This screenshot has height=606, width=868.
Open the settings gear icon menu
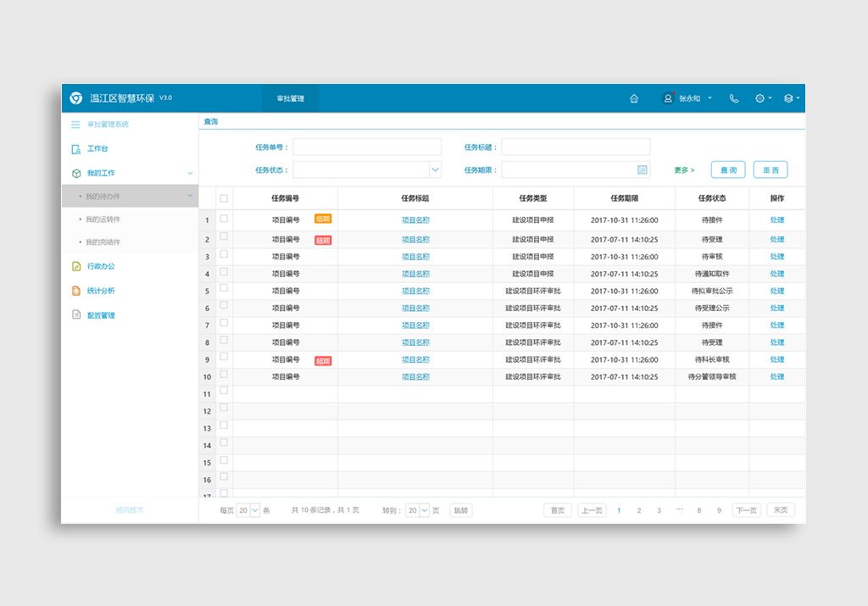pyautogui.click(x=760, y=98)
